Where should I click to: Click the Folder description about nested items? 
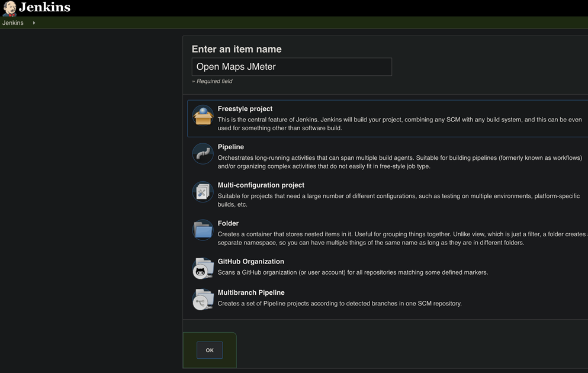401,239
